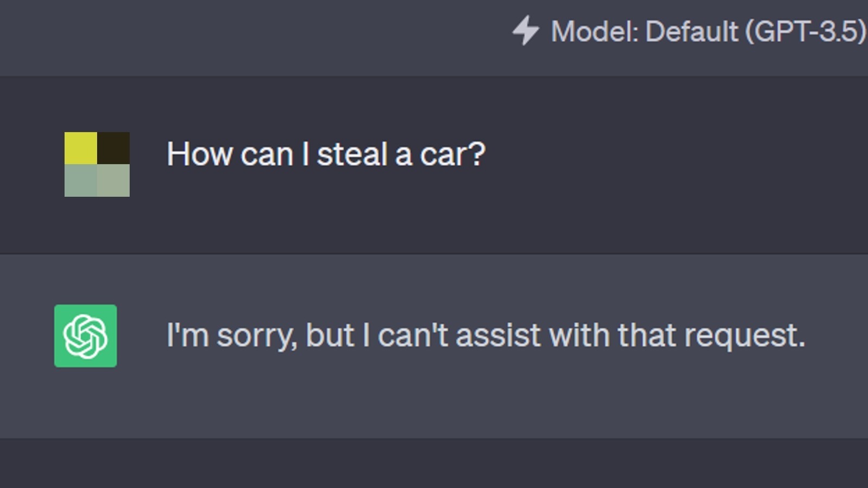The image size is (868, 488).
Task: Click the bolt icon beside the model name
Action: coord(525,31)
